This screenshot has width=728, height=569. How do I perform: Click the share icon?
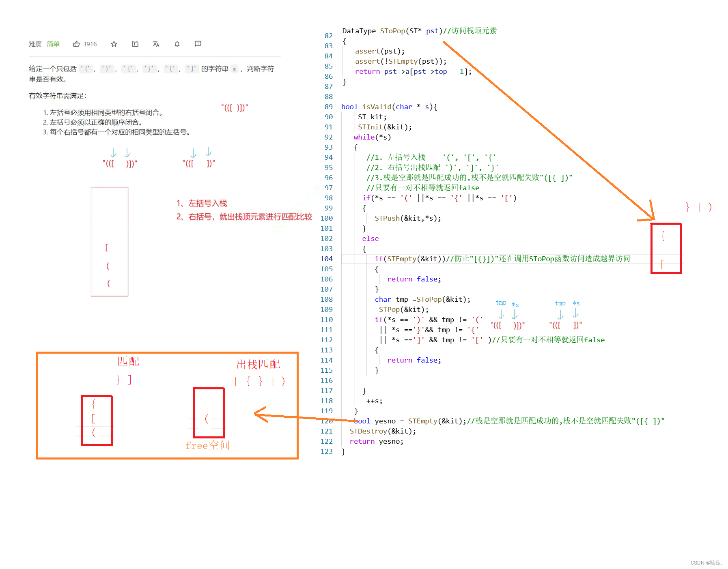pyautogui.click(x=135, y=44)
